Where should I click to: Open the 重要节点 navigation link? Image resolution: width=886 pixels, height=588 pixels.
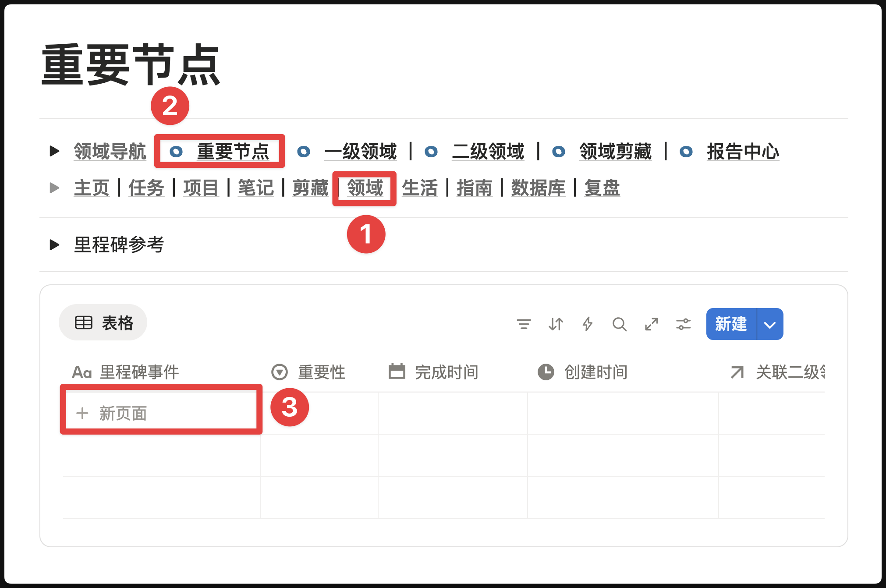click(233, 152)
